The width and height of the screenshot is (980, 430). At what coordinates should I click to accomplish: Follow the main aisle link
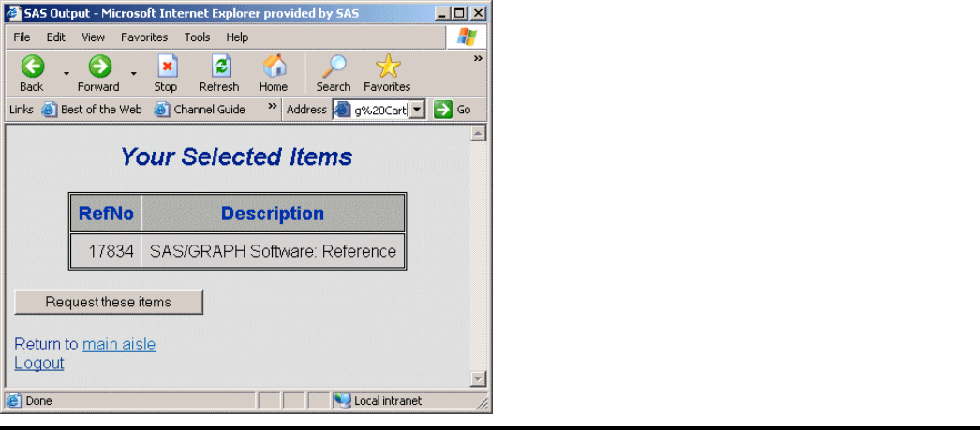119,345
